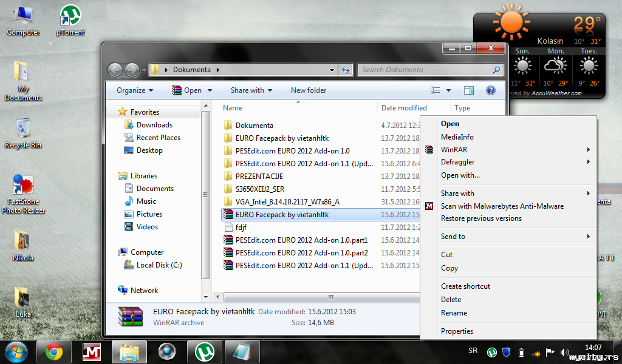Click the SR language indicator
Screen dimensions: 622x364
[x=473, y=351]
